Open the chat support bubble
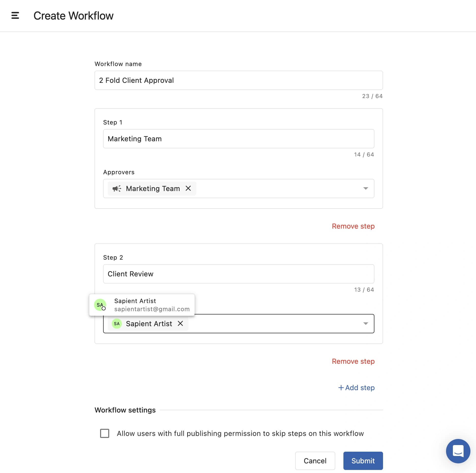 coord(458,451)
